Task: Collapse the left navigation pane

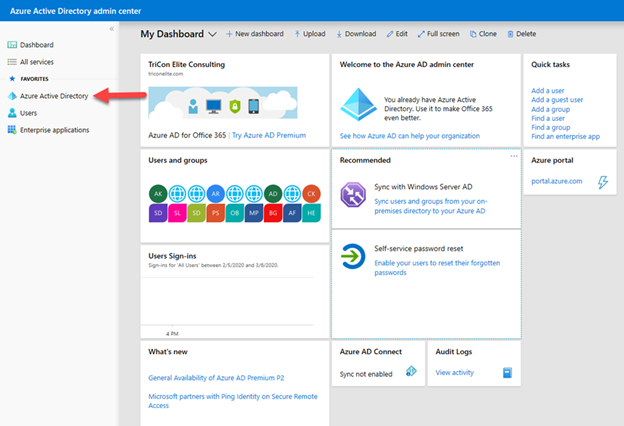Action: (x=111, y=29)
